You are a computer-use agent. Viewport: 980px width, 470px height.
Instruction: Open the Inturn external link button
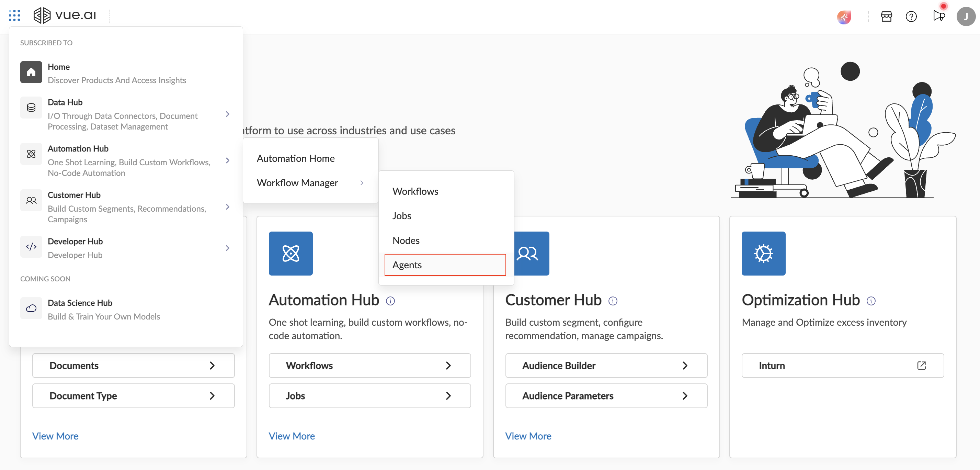pos(842,365)
